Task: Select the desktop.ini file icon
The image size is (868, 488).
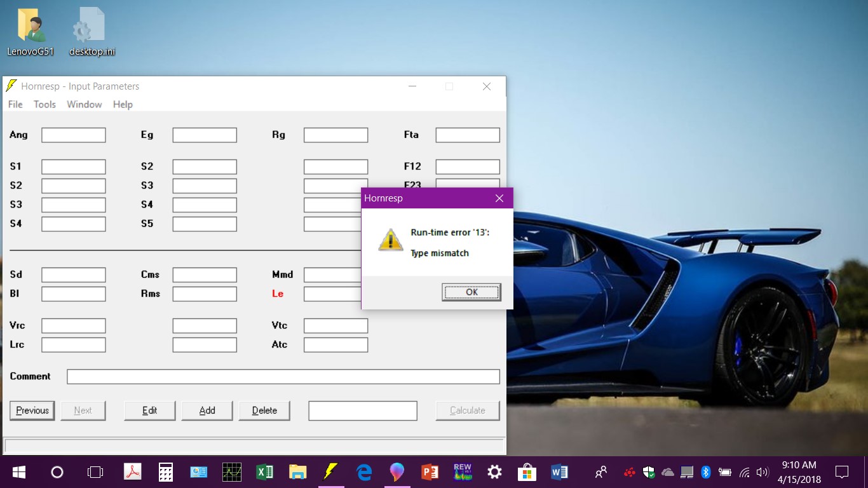Action: pyautogui.click(x=92, y=32)
